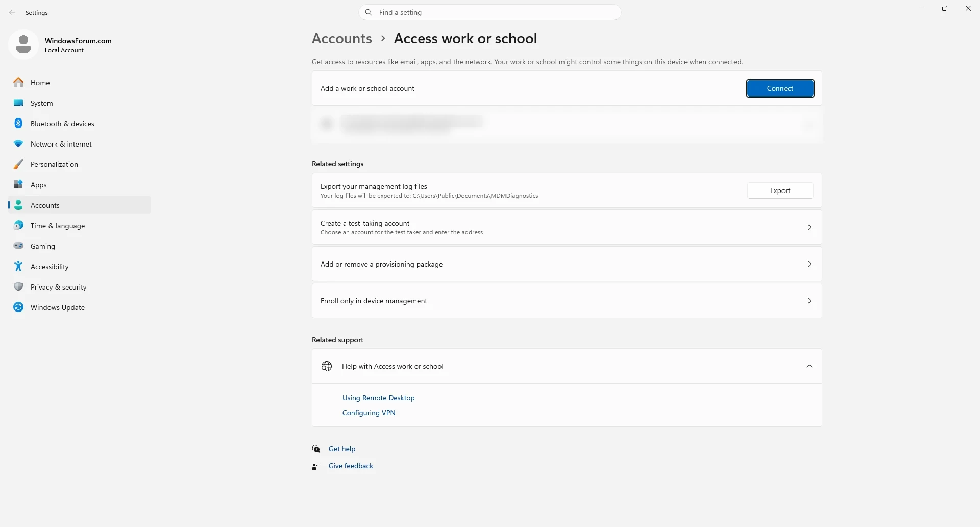Open Privacy & security section
The image size is (980, 527).
click(80, 287)
